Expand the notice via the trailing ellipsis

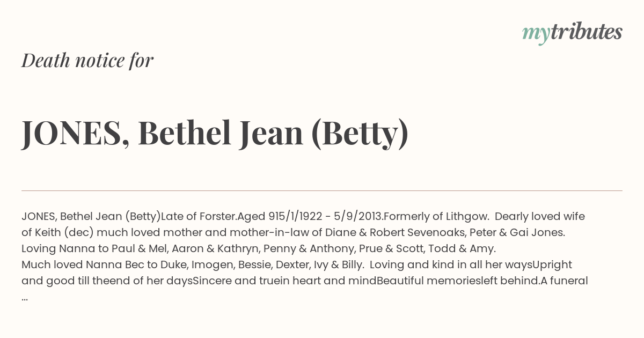tap(25, 297)
